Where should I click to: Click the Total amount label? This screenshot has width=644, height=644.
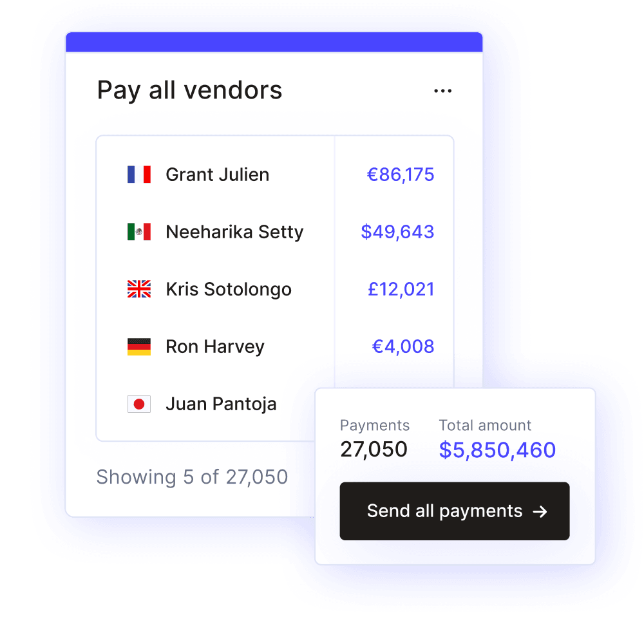(x=484, y=425)
